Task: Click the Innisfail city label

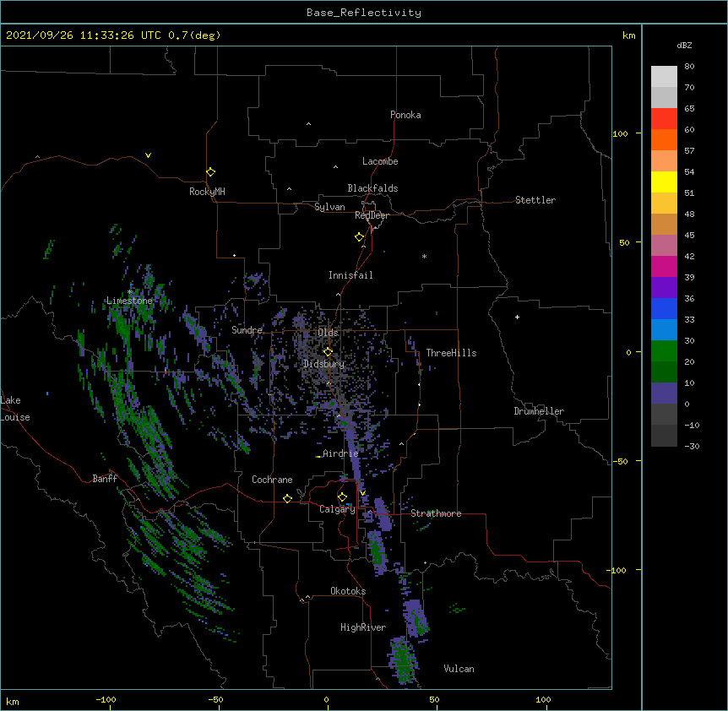Action: (x=350, y=275)
